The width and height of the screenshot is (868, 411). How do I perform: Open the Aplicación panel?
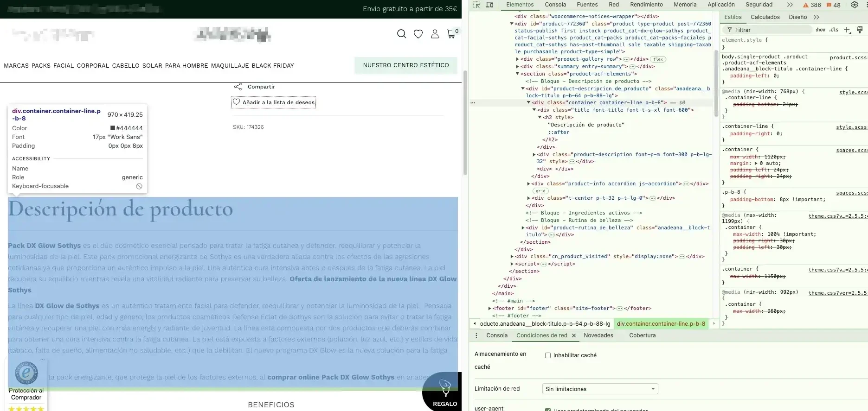(721, 5)
